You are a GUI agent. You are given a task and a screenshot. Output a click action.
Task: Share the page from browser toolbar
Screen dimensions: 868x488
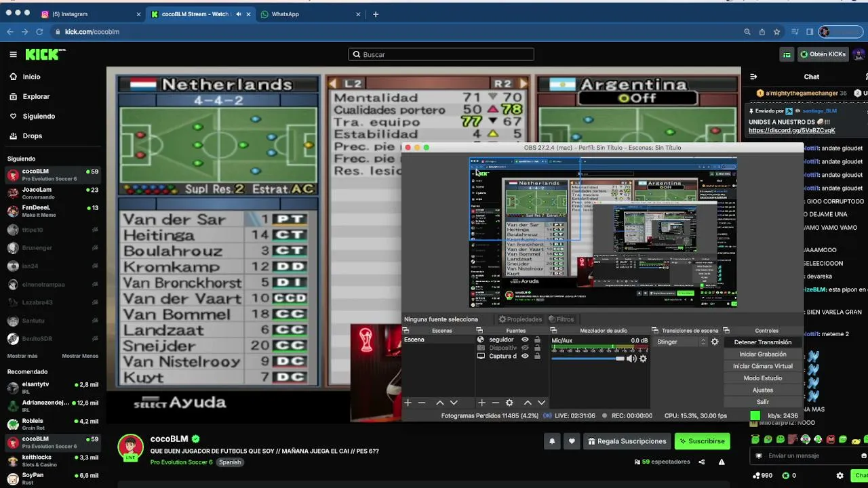[x=762, y=32]
